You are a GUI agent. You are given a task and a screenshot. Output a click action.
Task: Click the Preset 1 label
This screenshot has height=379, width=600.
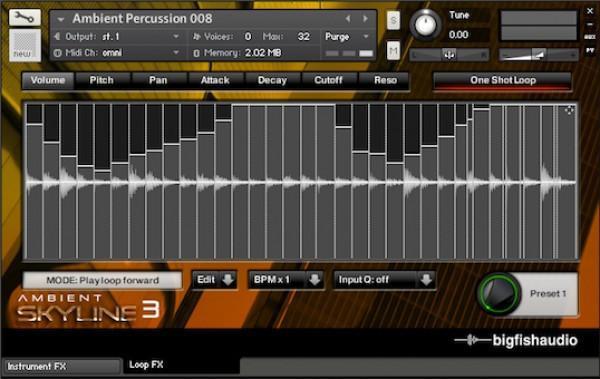[548, 294]
